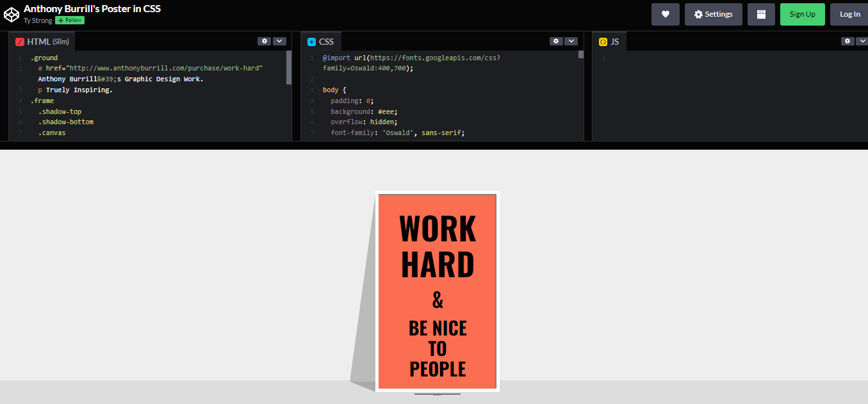Open HTML editor settings gear

[264, 41]
